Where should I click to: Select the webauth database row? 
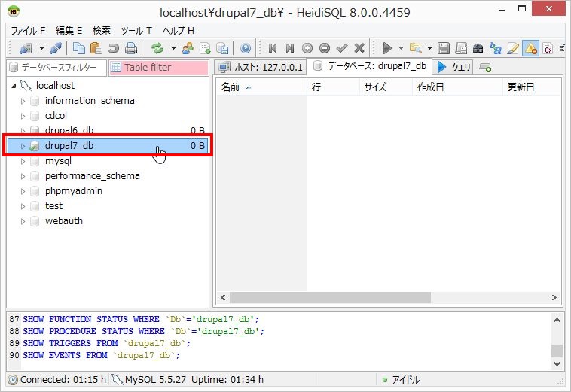point(108,221)
